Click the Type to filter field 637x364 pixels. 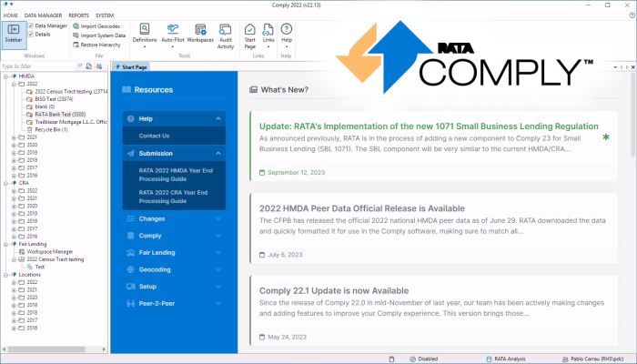(38, 66)
